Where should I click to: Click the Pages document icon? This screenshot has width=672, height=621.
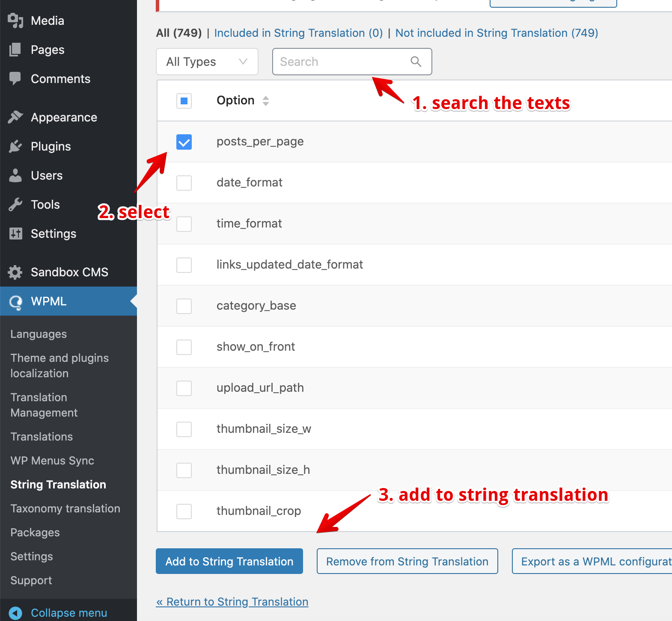click(x=15, y=50)
